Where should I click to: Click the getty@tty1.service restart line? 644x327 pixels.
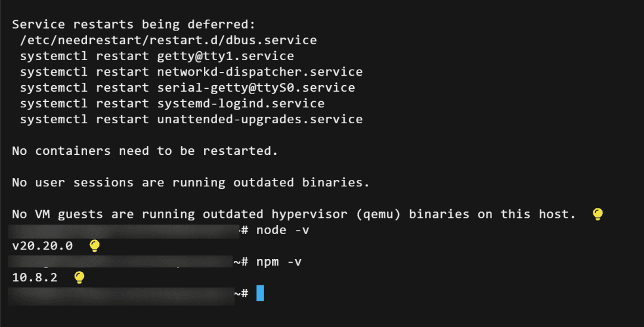click(x=157, y=56)
